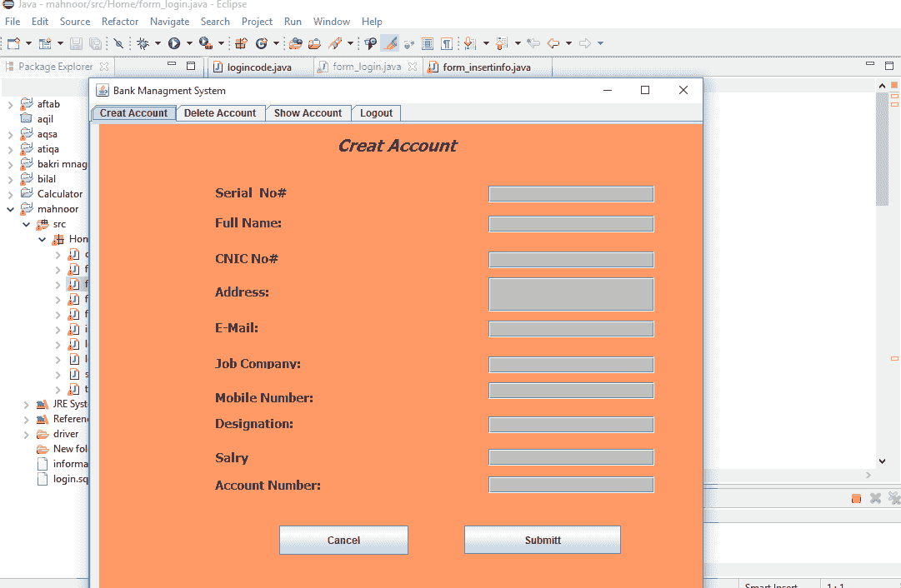Click the Last Edit Location icon
This screenshot has width=901, height=588.
[533, 43]
